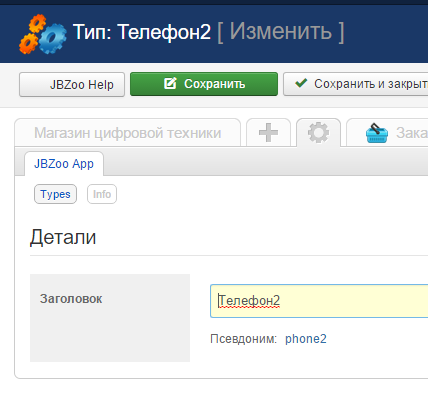
Task: Open the Магазин цифровой техники tab
Action: (128, 133)
